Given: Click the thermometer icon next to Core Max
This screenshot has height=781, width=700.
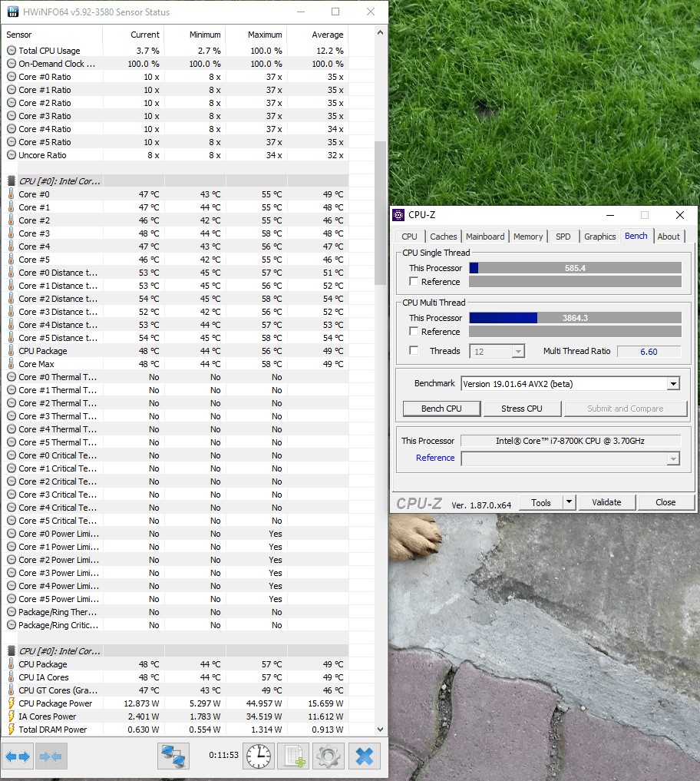Looking at the screenshot, I should 11,363.
